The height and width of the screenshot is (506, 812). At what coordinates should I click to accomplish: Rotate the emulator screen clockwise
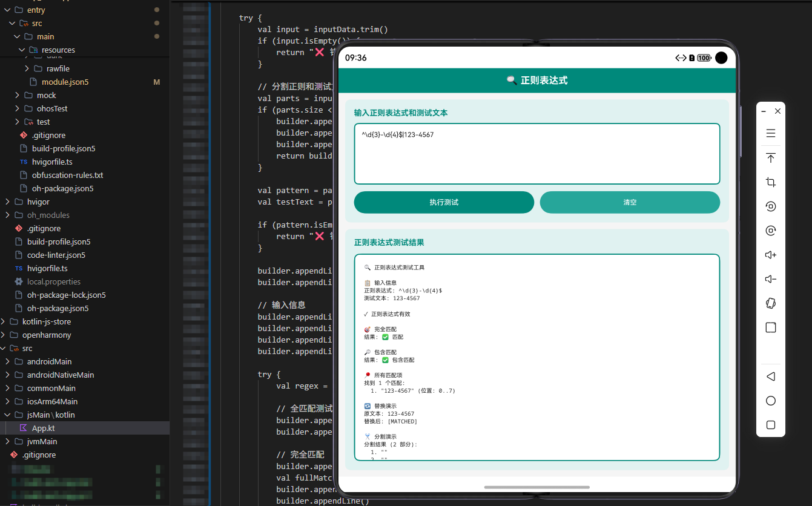771,231
